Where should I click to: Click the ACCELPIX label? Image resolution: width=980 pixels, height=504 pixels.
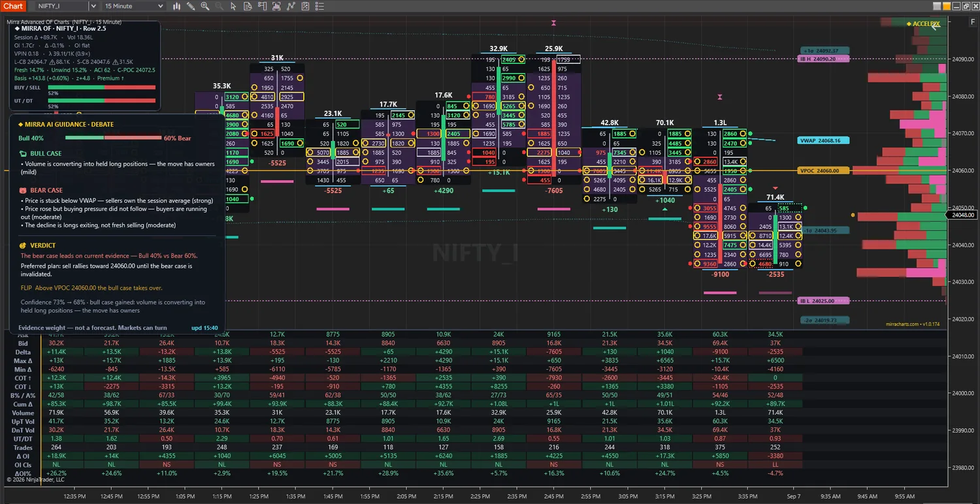[923, 24]
